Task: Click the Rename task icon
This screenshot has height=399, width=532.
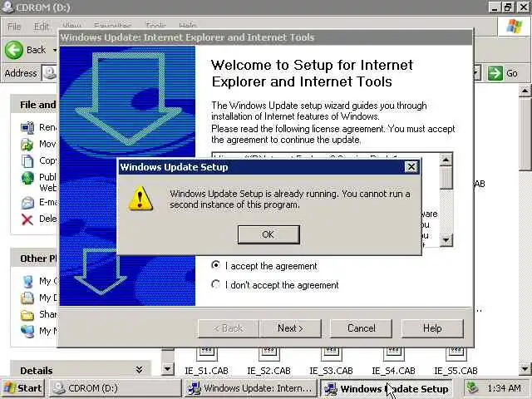Action: [x=27, y=128]
